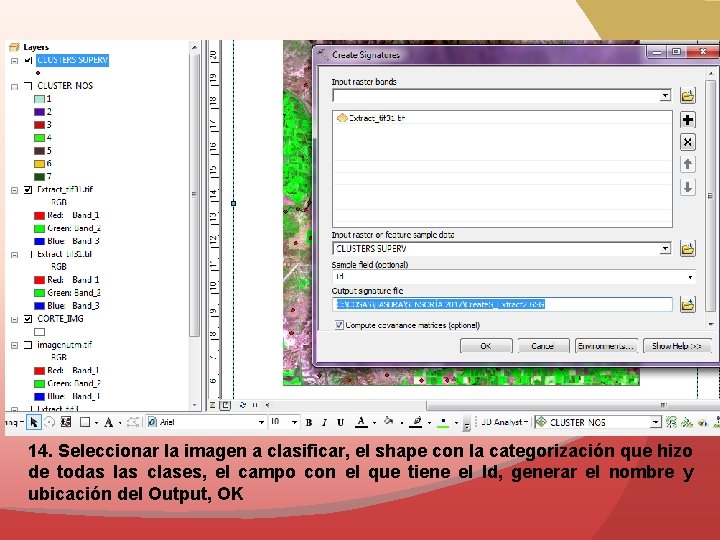Open the 3D Analyst menu
The image size is (720, 540).
coord(504,422)
